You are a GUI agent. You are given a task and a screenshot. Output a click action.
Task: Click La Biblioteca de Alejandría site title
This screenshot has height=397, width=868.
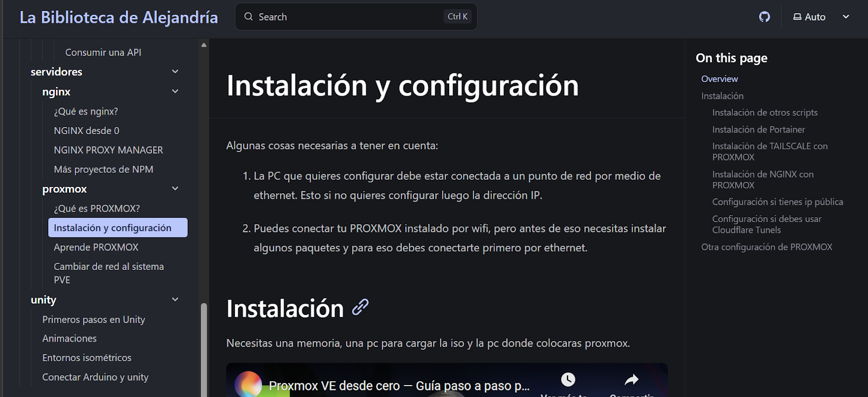(119, 17)
